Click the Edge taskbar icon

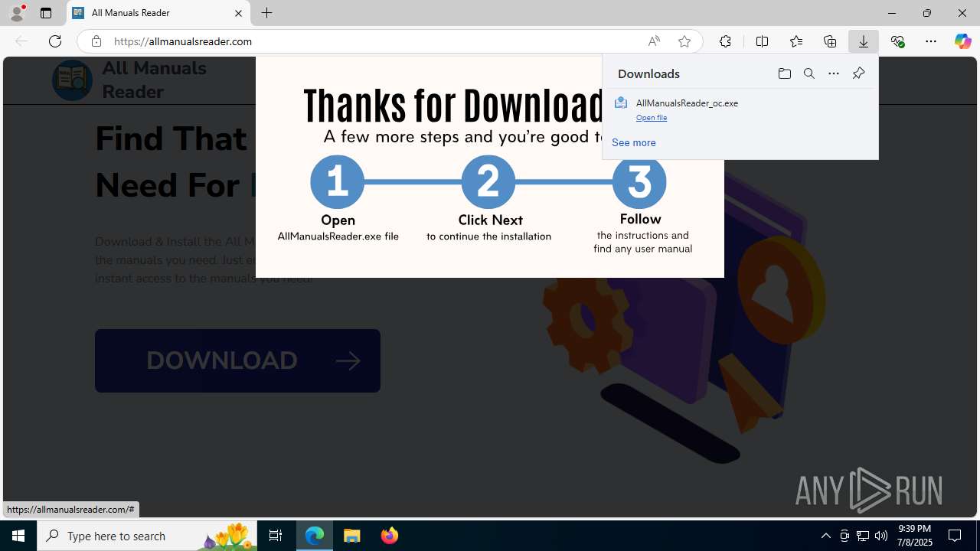(x=315, y=536)
